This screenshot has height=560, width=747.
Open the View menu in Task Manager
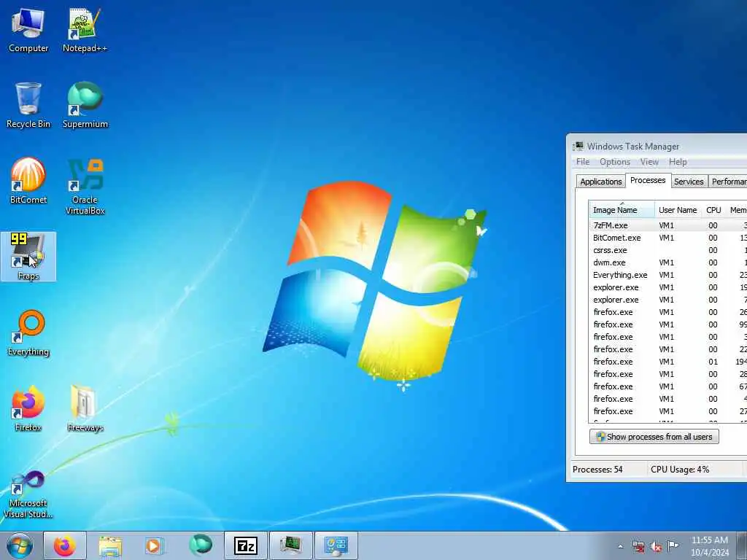649,162
